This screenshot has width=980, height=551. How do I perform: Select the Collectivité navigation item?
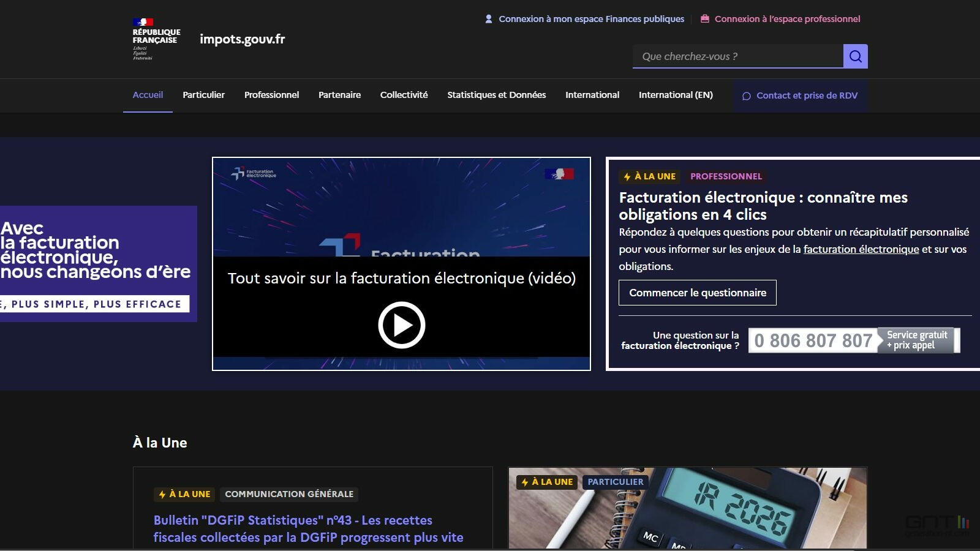click(x=404, y=95)
